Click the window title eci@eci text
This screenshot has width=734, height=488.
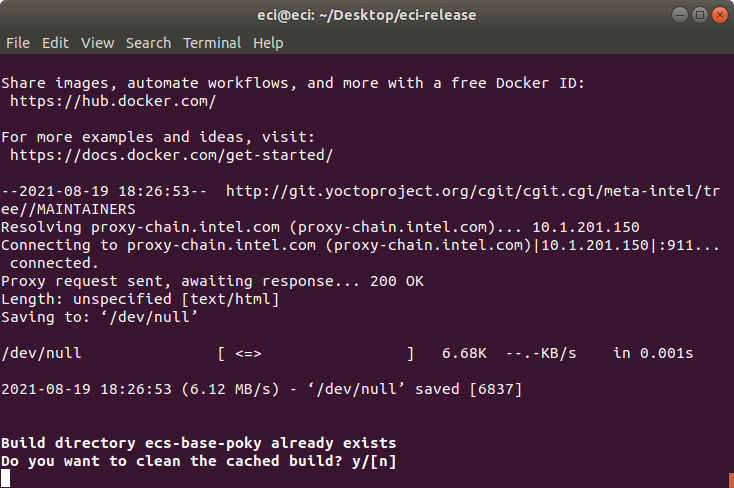click(367, 15)
